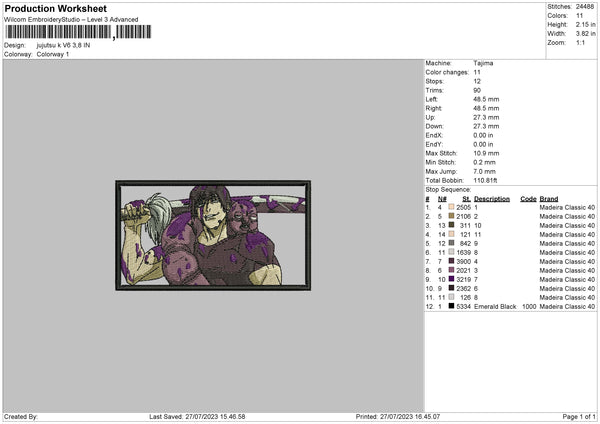Viewport: 600px width, 424px height.
Task: Click the 'EndX:' label
Action: tap(434, 135)
